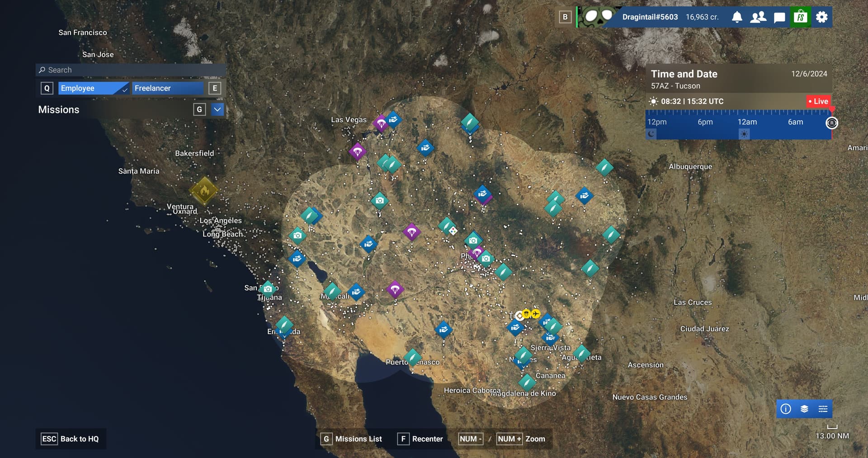Click the 16,963 cr. credits balance
Viewport: 868px width, 458px height.
pos(702,17)
